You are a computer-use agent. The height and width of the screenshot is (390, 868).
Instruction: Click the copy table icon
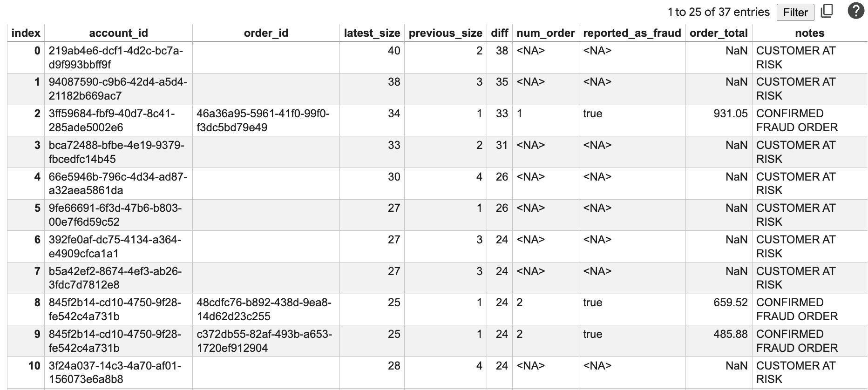click(827, 11)
